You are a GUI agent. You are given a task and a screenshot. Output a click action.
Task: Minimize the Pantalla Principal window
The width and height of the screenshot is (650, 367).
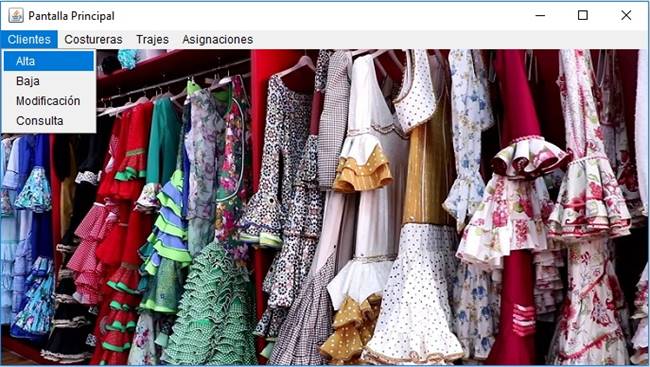pos(540,16)
